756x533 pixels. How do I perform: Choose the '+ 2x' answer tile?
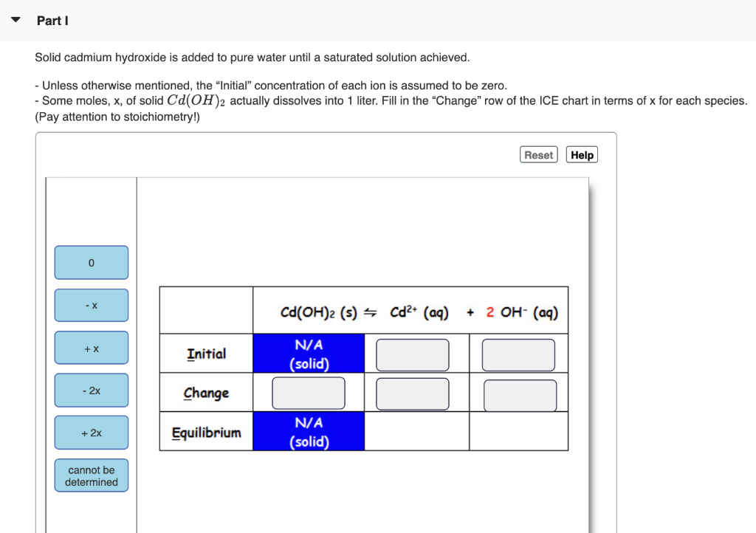[92, 433]
